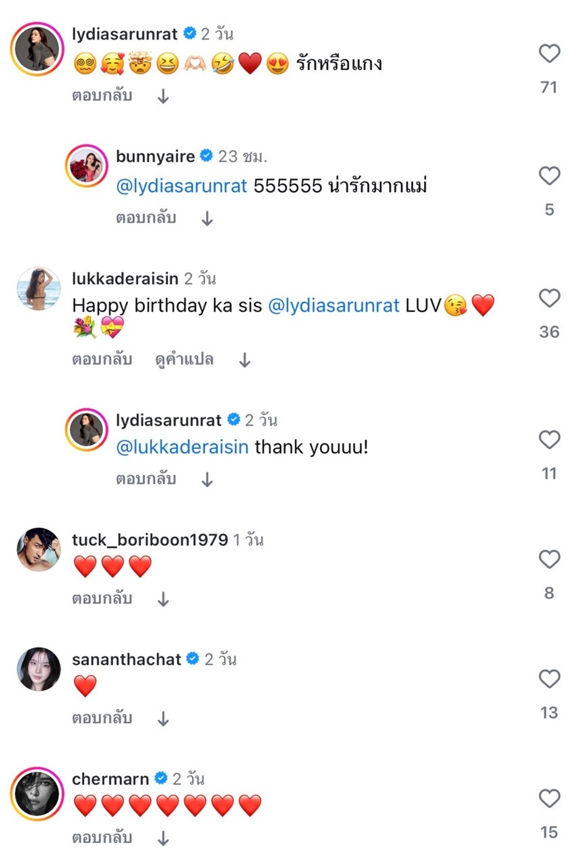Like bunnyaire's reply comment
Image resolution: width=588 pixels, height=868 pixels.
click(549, 176)
